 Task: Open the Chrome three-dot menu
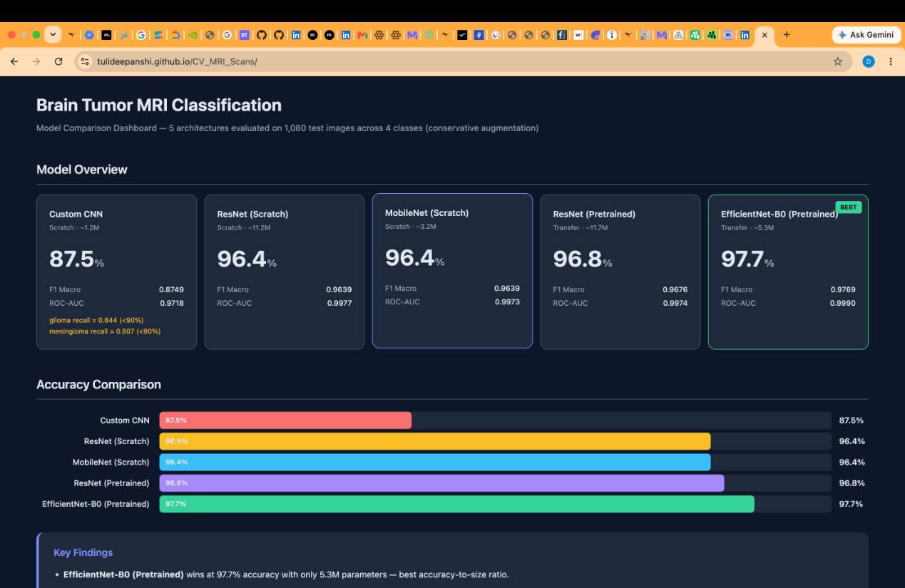coord(890,61)
